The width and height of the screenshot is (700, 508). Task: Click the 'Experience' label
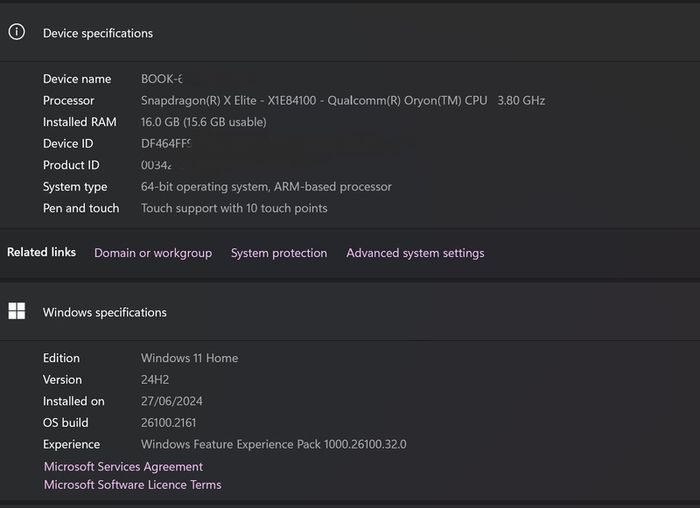[71, 445]
